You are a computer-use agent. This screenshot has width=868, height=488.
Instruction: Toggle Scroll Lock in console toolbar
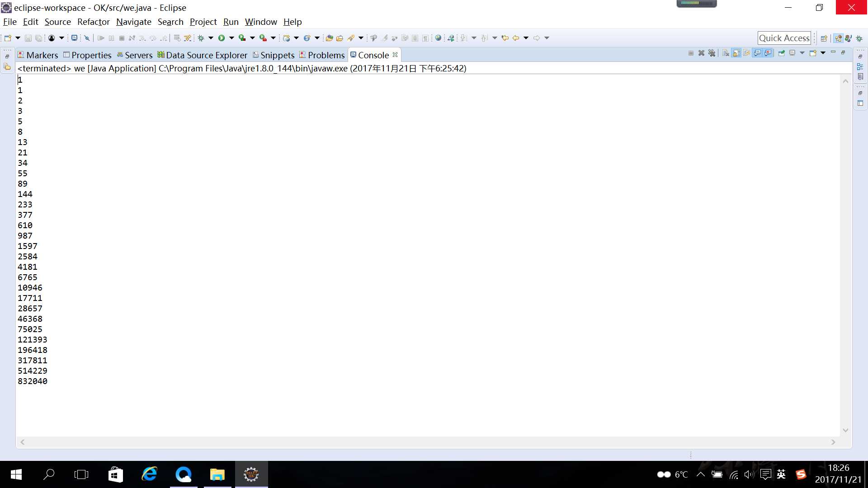736,53
